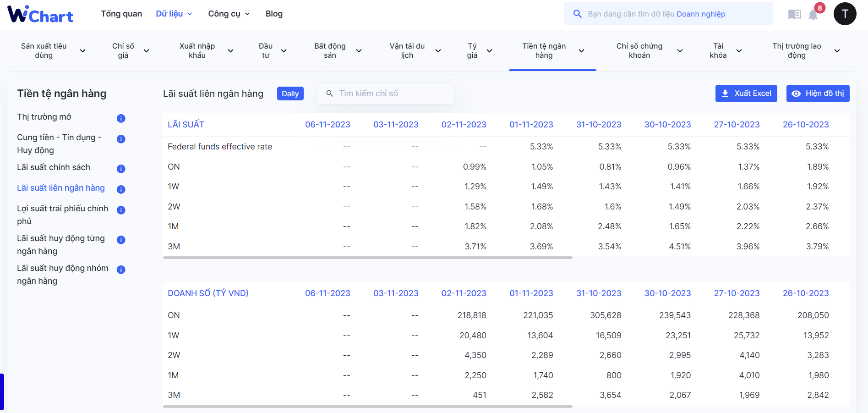The height and width of the screenshot is (413, 868).
Task: Click the search magnifier icon in header
Action: (578, 14)
